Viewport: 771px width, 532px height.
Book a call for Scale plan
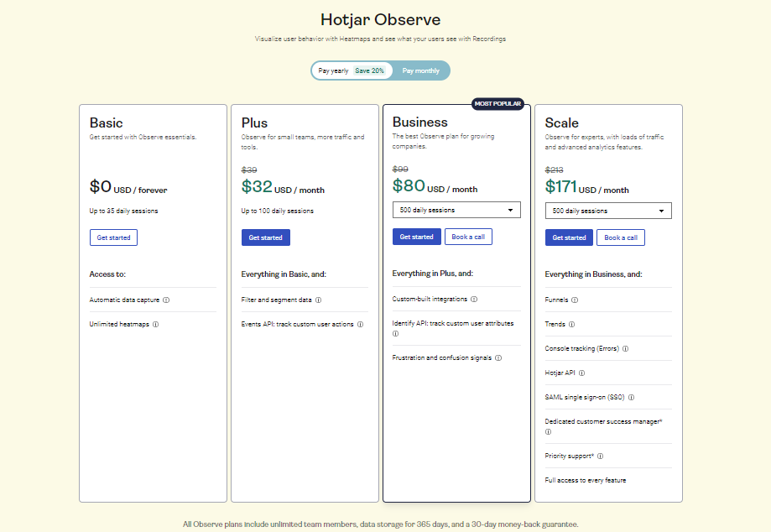pos(621,237)
